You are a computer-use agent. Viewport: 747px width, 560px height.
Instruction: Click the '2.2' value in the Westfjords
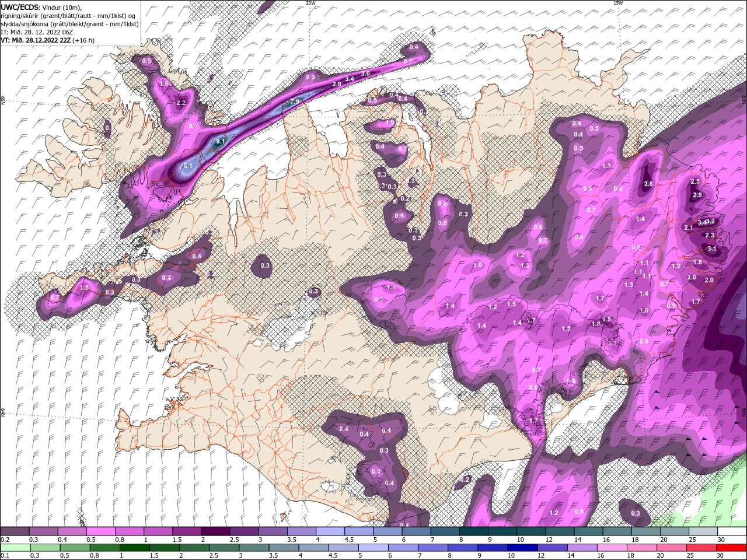pos(181,103)
